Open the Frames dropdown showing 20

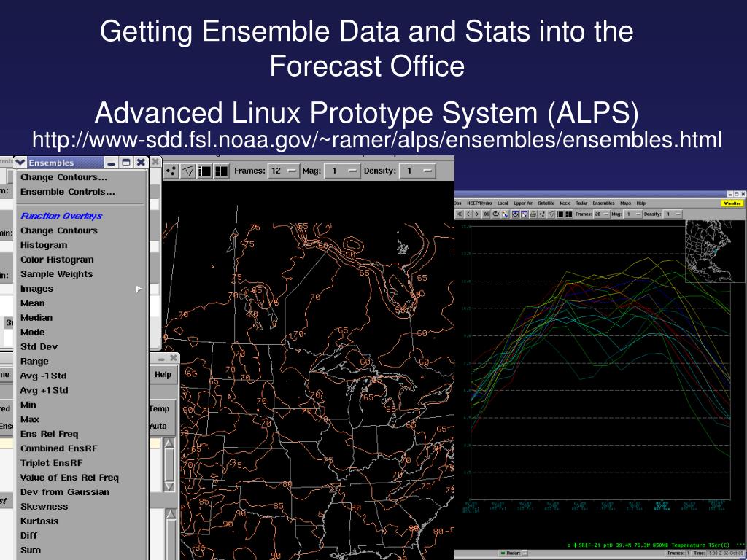pos(601,214)
